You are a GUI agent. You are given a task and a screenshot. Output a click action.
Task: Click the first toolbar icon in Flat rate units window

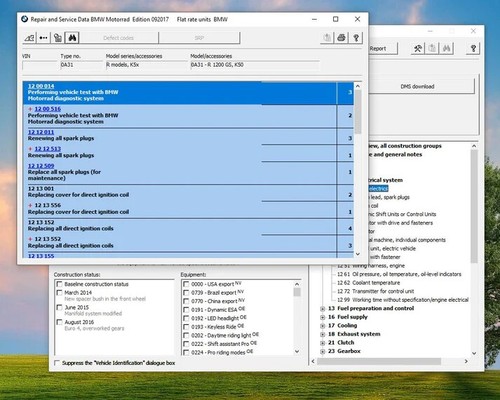[x=29, y=38]
